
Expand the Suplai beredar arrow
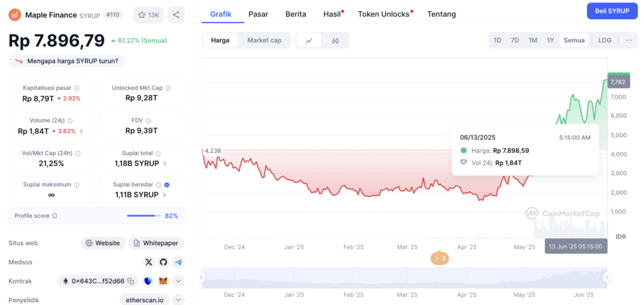(x=164, y=195)
